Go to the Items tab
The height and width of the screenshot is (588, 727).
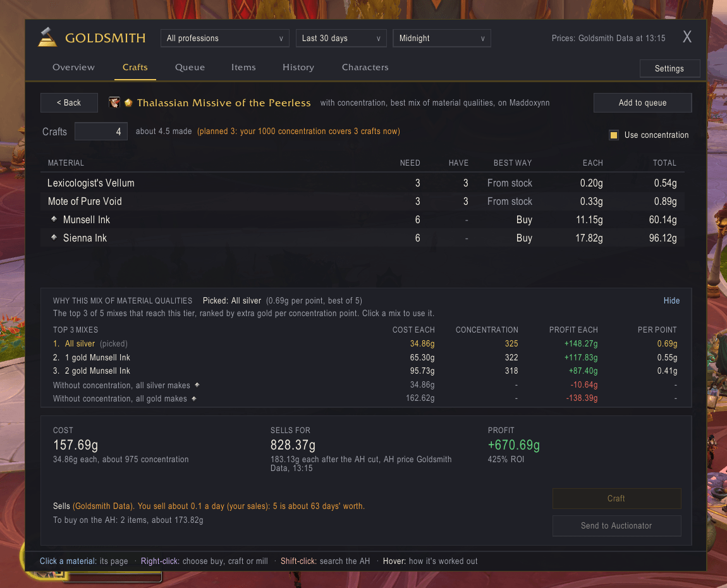pyautogui.click(x=243, y=67)
